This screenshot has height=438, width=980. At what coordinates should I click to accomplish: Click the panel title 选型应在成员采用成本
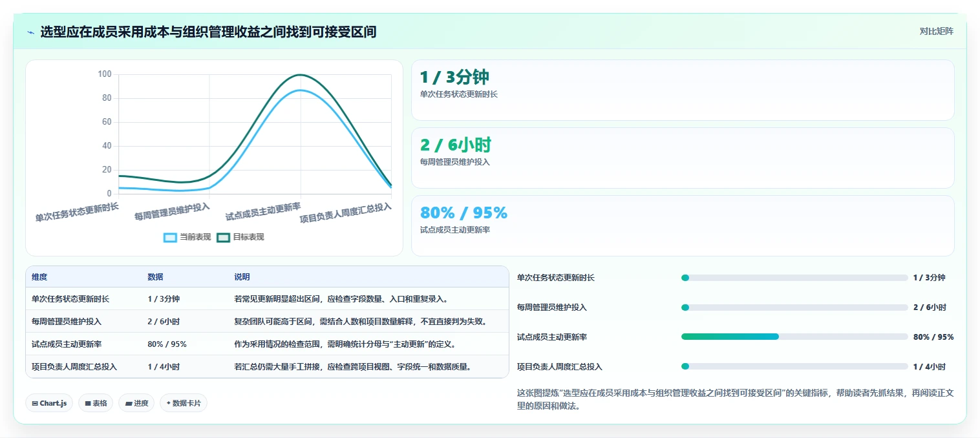tap(208, 32)
